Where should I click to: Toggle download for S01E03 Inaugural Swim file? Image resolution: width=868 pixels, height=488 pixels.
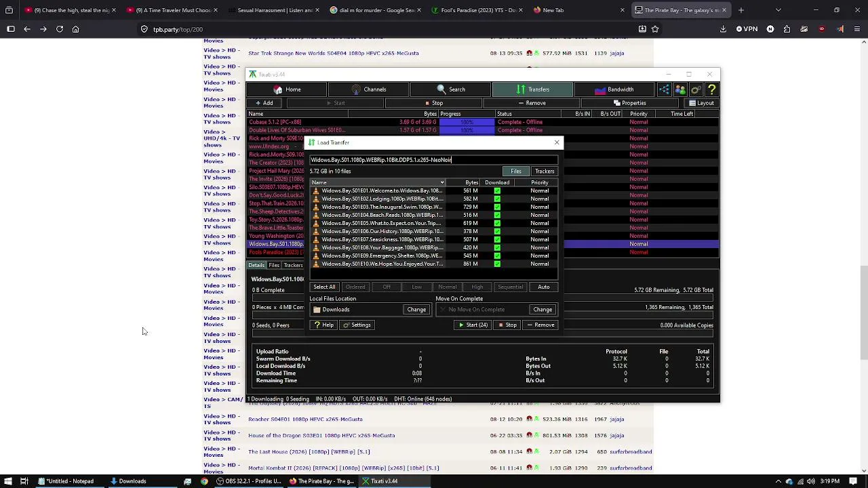tap(497, 207)
